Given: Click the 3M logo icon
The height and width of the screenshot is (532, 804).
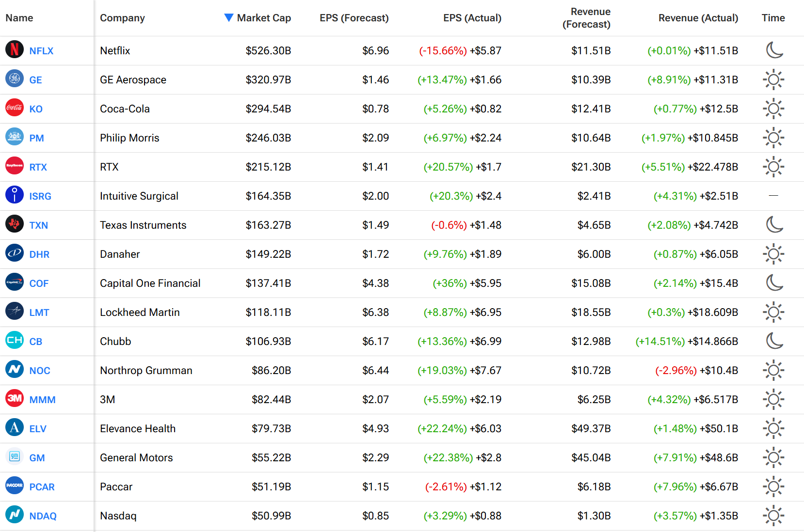Looking at the screenshot, I should coord(15,398).
